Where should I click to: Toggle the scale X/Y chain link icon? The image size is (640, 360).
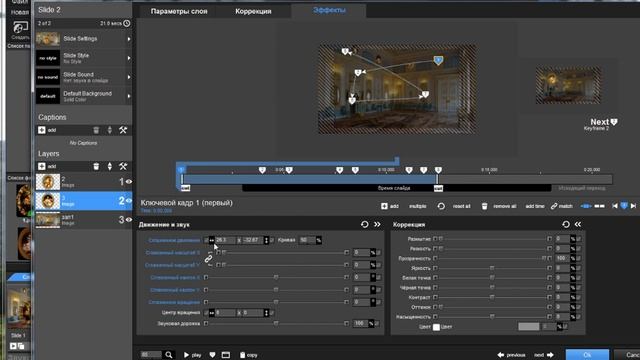[209, 259]
